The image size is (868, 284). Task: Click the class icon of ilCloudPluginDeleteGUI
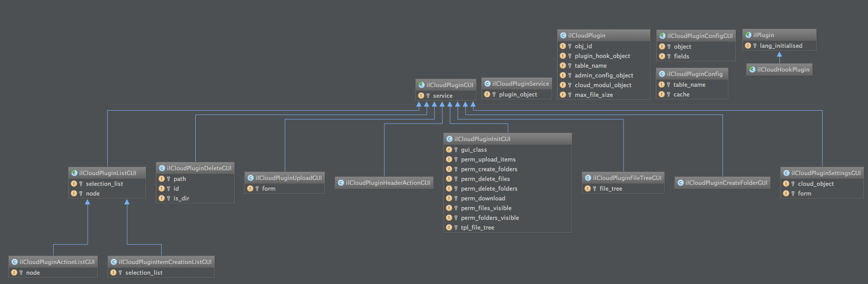(162, 168)
